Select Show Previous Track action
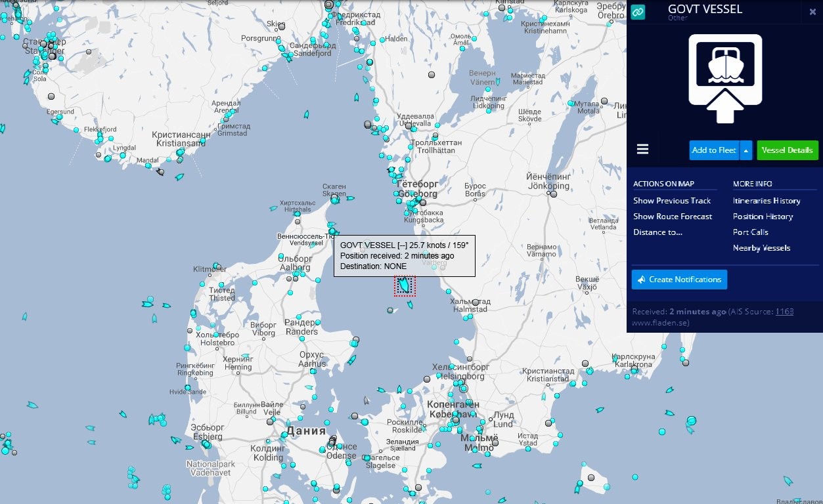 point(672,201)
